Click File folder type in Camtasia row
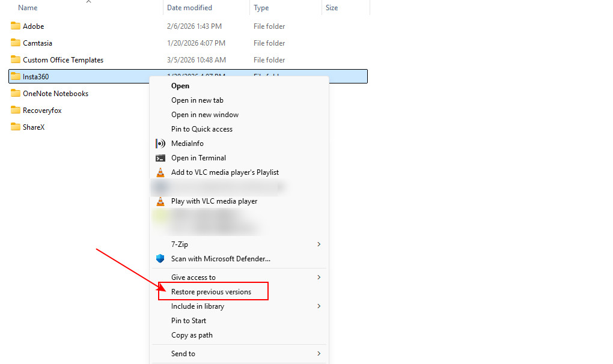 click(x=269, y=43)
